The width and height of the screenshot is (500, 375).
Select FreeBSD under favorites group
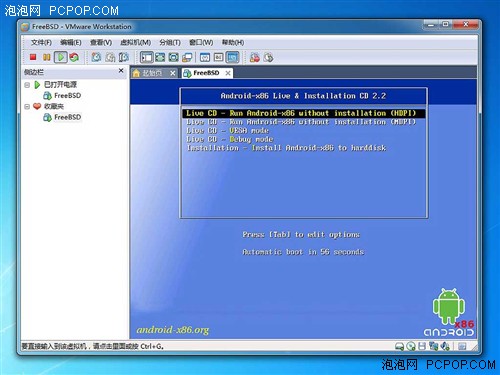pyautogui.click(x=67, y=117)
